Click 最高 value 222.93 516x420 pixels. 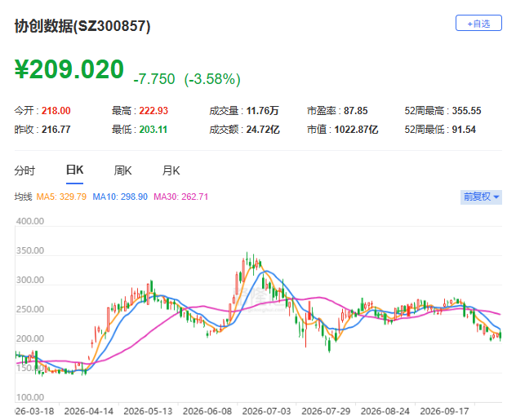pos(153,111)
